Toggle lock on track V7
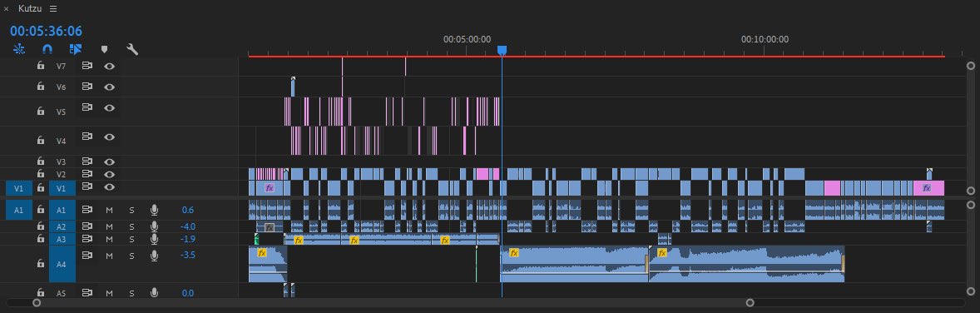 pyautogui.click(x=41, y=65)
